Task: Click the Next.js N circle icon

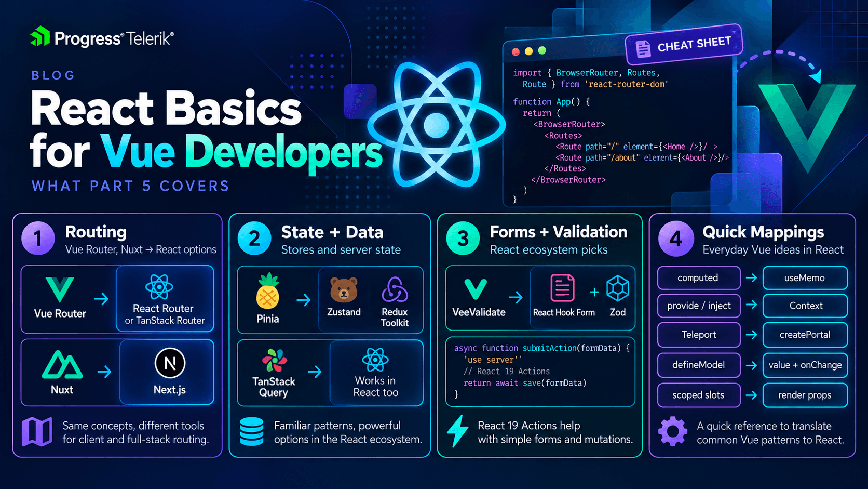Action: [170, 363]
